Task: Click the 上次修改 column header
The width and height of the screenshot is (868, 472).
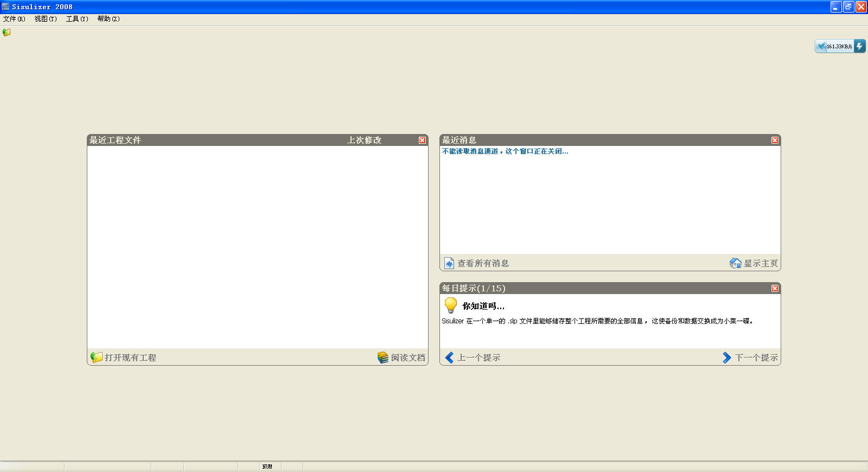Action: pyautogui.click(x=364, y=140)
